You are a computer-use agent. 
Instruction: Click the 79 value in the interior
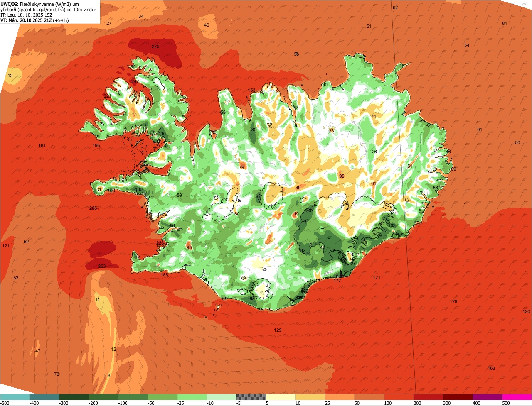(x=242, y=167)
